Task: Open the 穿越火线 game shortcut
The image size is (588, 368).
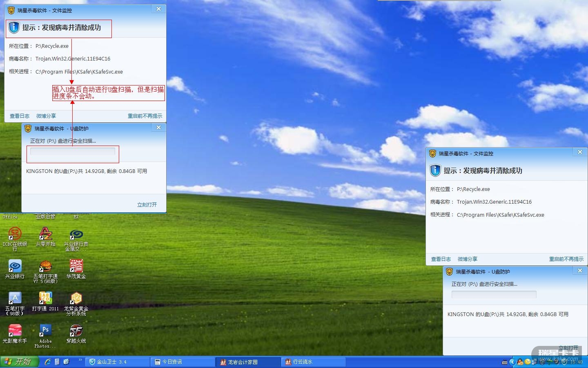Action: (76, 334)
